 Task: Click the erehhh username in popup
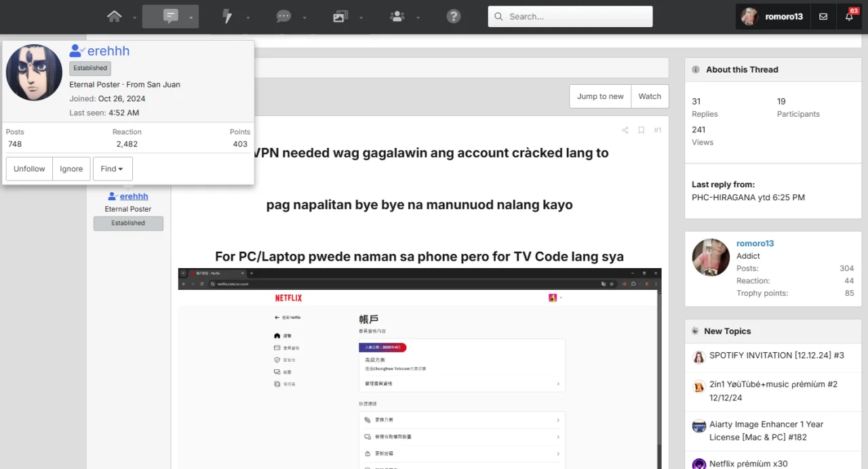coord(108,51)
